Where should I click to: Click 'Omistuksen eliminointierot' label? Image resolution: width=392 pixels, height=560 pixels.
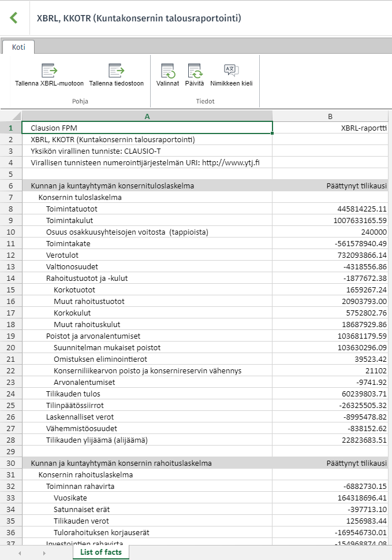(x=100, y=359)
